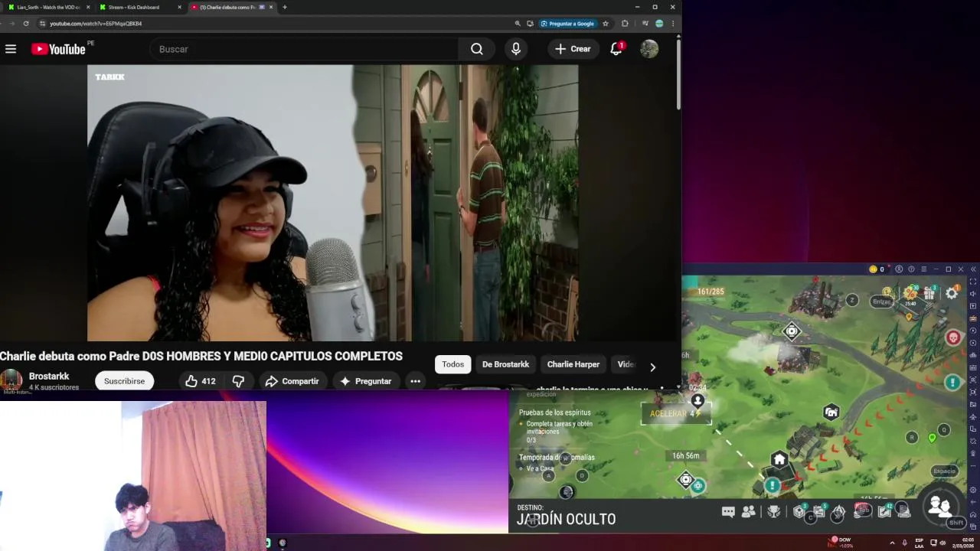980x551 pixels.
Task: Open the Brostarkk channel avatar
Action: [x=11, y=380]
